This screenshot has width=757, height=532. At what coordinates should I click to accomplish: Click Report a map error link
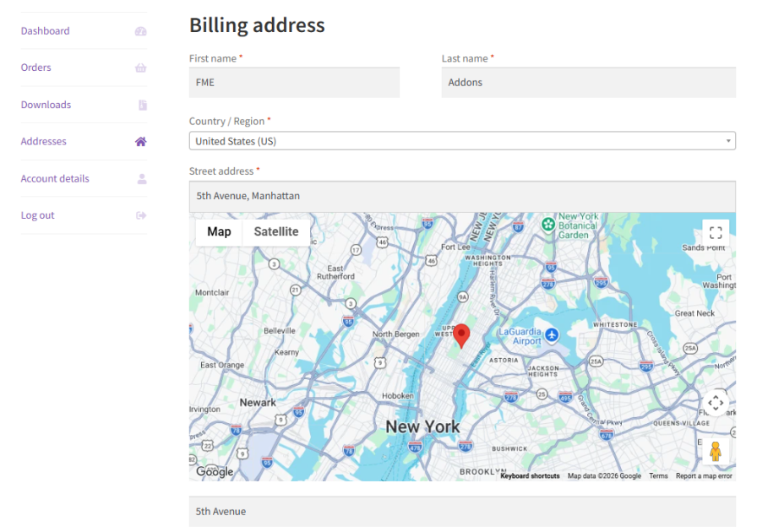(704, 476)
